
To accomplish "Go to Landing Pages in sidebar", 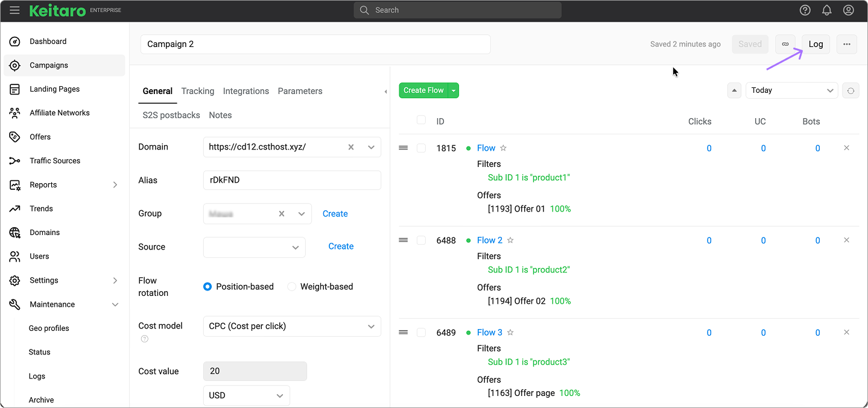I will point(54,89).
